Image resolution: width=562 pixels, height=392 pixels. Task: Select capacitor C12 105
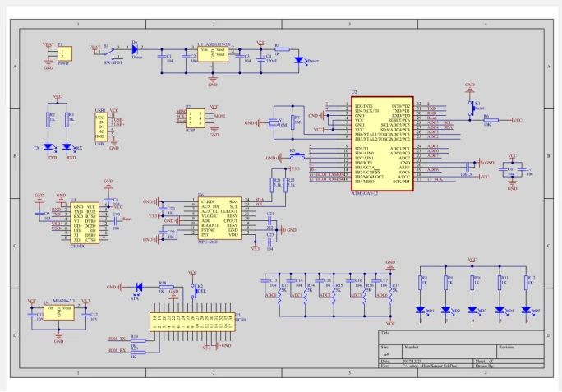click(86, 315)
